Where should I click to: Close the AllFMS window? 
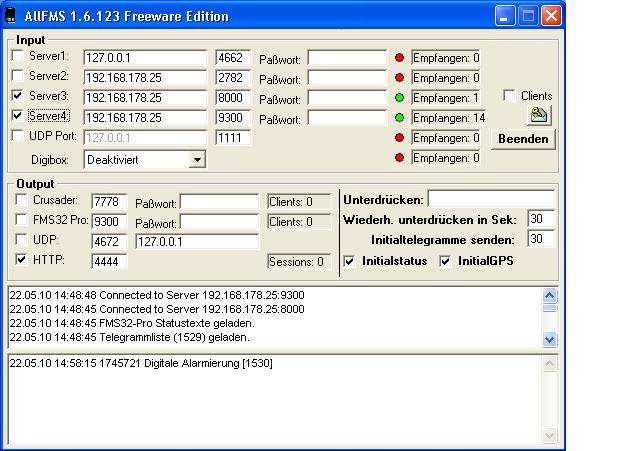551,16
